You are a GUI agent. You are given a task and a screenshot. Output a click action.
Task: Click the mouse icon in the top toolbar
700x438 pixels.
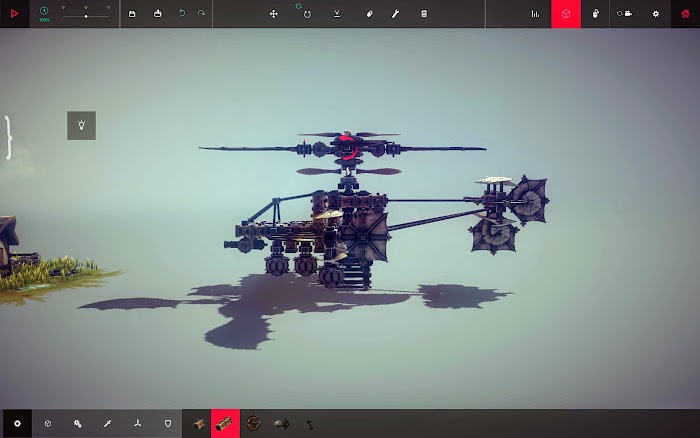pyautogui.click(x=596, y=14)
